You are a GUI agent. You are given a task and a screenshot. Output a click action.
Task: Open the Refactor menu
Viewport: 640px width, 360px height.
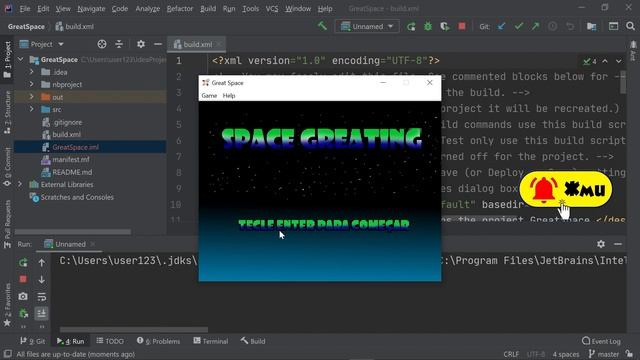point(180,9)
